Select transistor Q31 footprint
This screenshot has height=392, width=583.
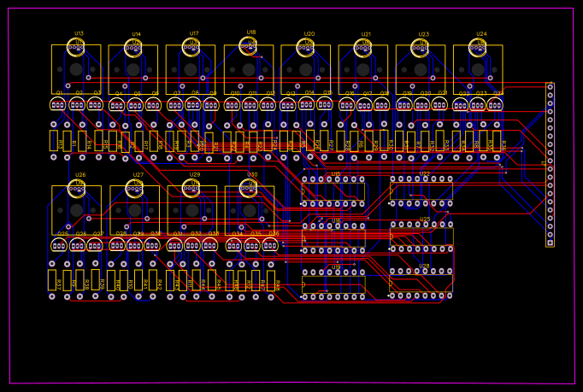(174, 245)
